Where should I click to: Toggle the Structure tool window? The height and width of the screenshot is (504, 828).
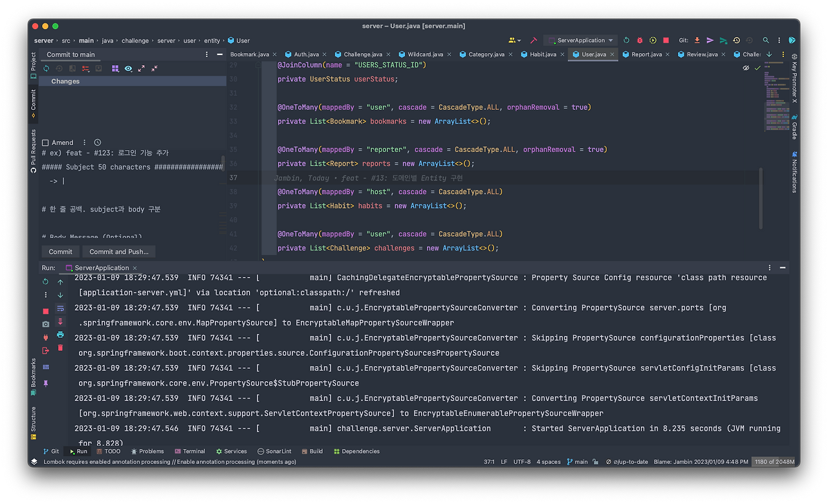[x=34, y=423]
